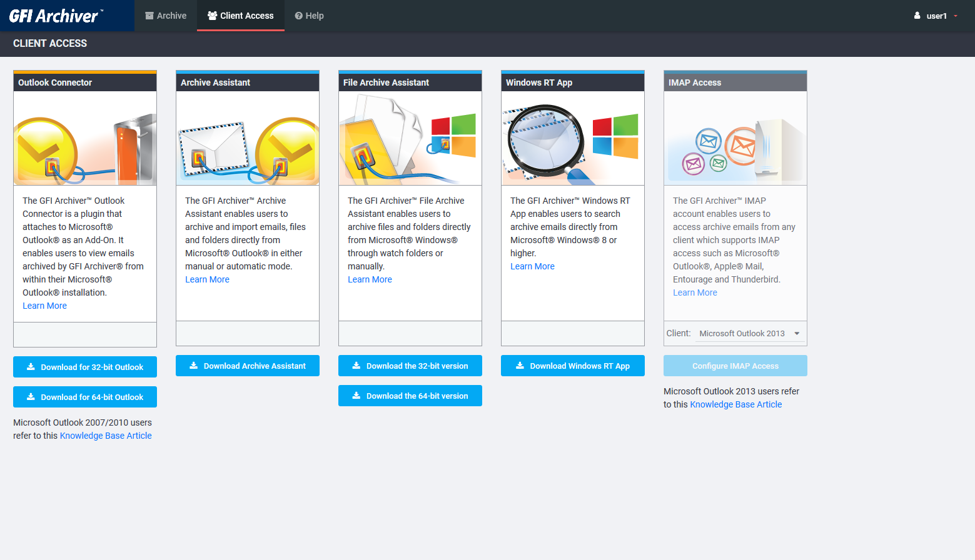
Task: Open Learn More under Archive Assistant
Action: tap(207, 279)
